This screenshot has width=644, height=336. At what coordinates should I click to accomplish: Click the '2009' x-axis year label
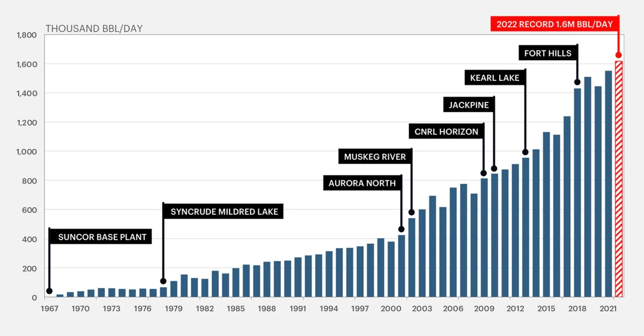click(484, 309)
